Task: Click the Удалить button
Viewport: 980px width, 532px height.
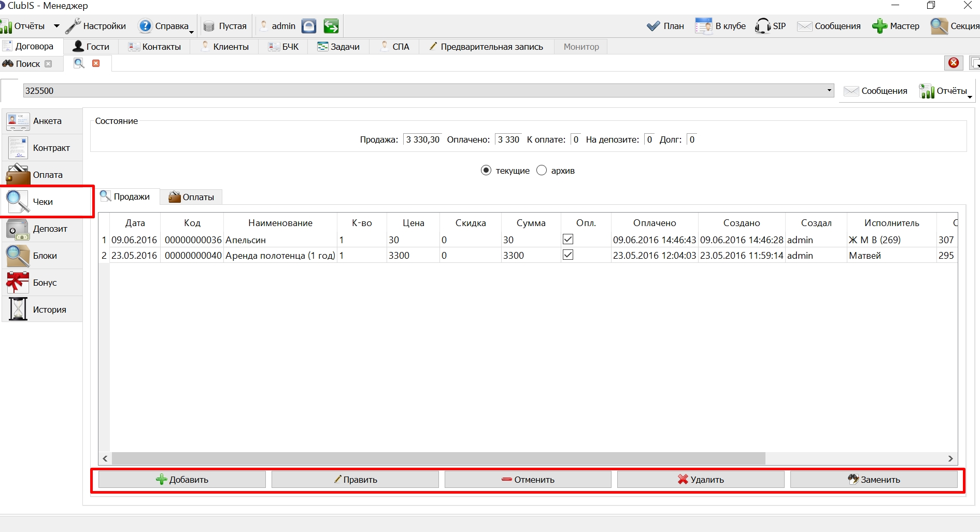Action: (x=701, y=480)
